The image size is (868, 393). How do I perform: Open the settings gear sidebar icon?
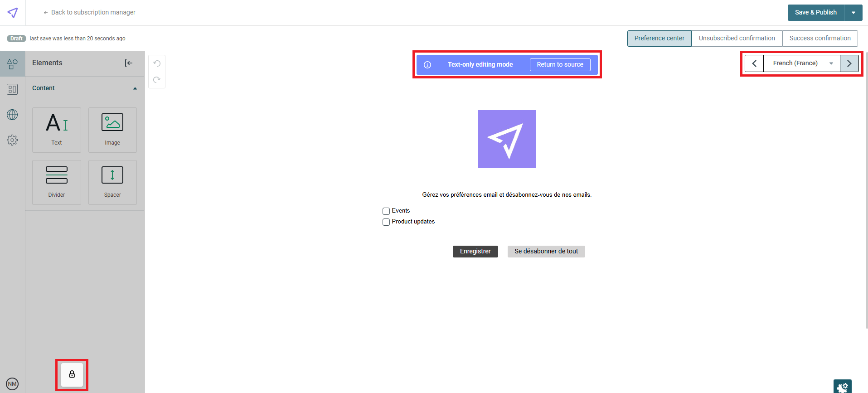[x=12, y=140]
